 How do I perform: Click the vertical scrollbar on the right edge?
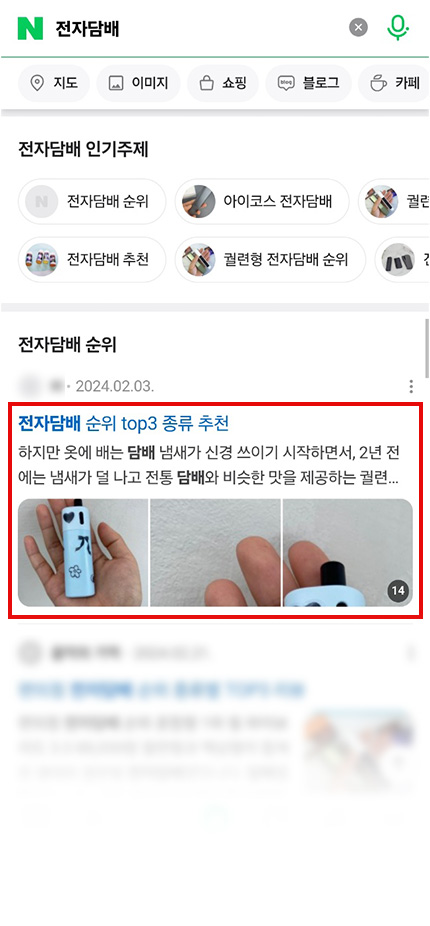tap(426, 347)
